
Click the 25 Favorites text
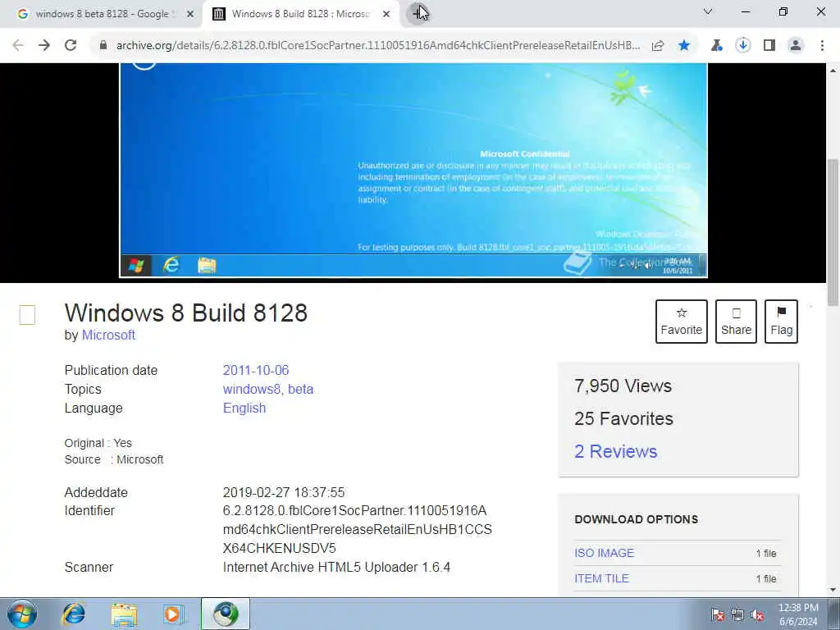pyautogui.click(x=623, y=418)
